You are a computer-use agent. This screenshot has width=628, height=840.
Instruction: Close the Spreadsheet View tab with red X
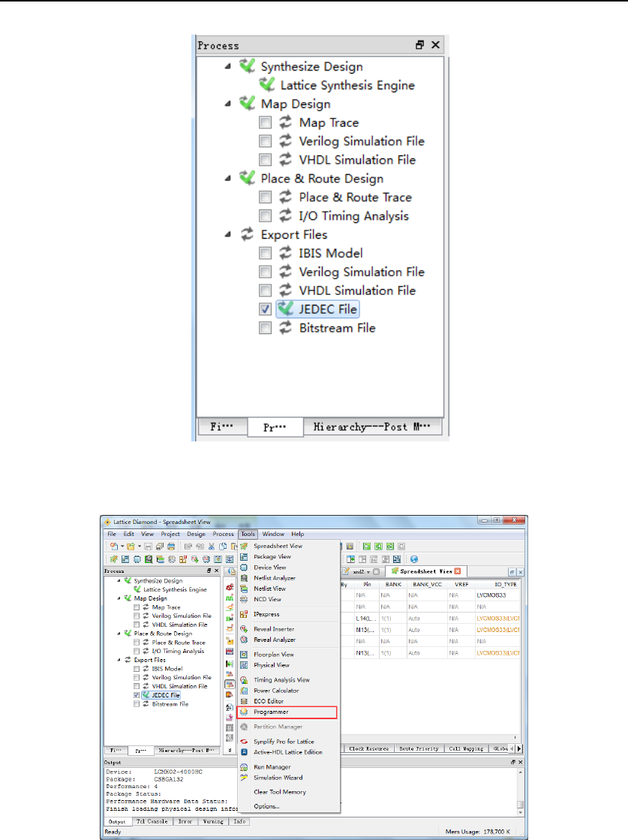pyautogui.click(x=458, y=571)
